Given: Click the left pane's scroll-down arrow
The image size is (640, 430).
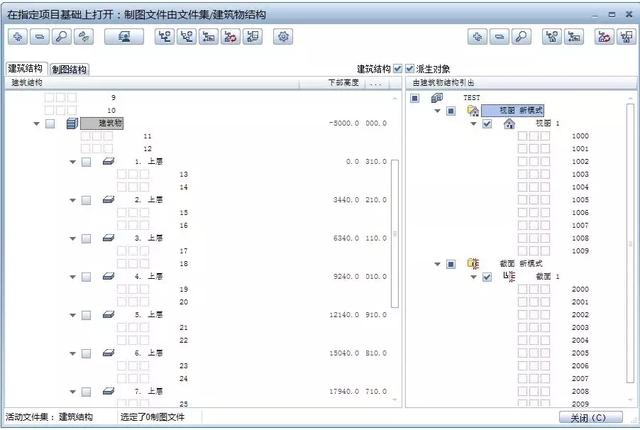Looking at the screenshot, I should 395,400.
